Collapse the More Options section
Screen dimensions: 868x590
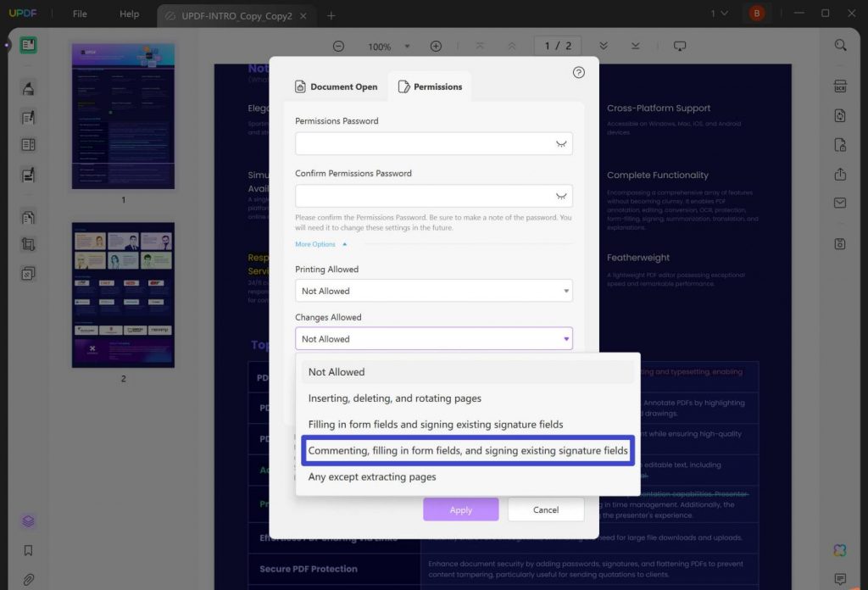[x=320, y=243]
